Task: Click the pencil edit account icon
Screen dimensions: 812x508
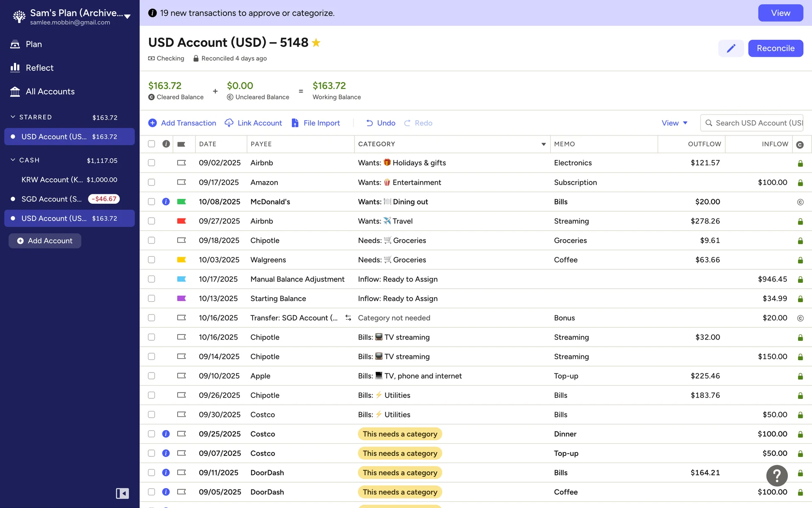Action: 731,48
